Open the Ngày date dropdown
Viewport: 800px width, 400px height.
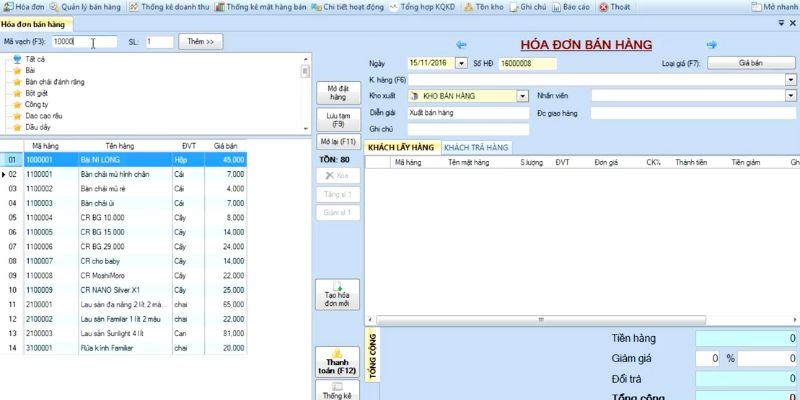[x=461, y=63]
